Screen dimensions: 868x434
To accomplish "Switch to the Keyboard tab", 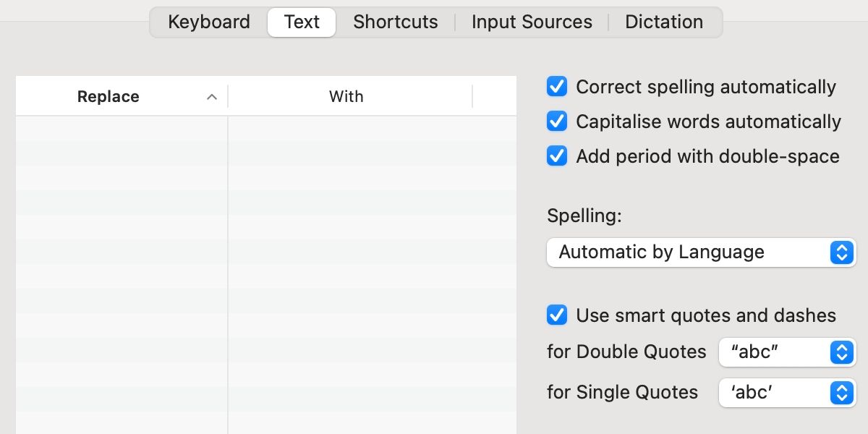I will [x=209, y=22].
